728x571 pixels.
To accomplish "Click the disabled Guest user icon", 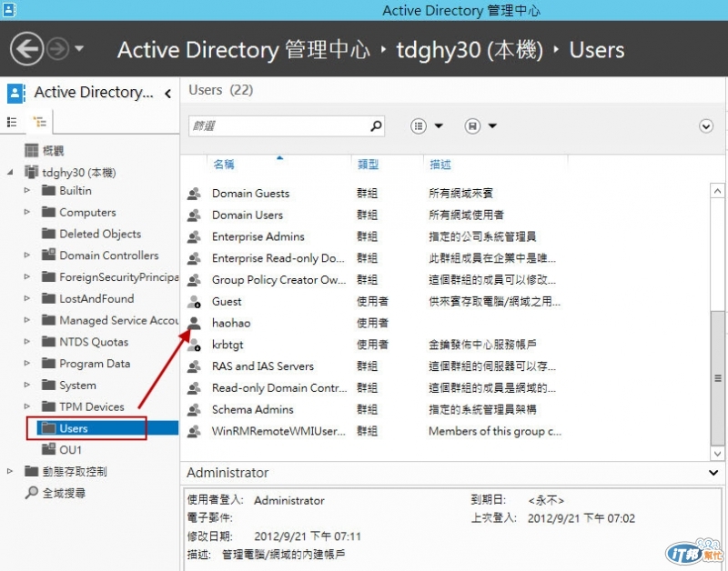I will coord(194,302).
